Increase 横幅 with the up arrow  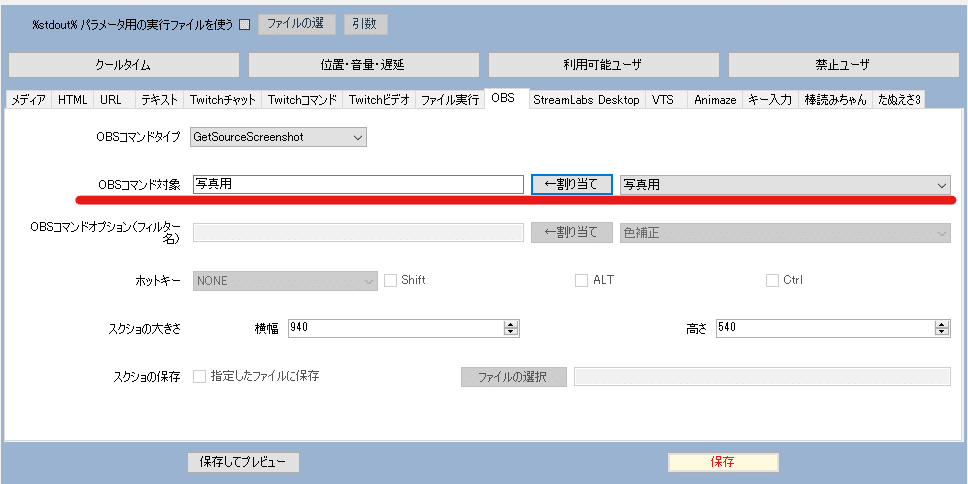(511, 325)
